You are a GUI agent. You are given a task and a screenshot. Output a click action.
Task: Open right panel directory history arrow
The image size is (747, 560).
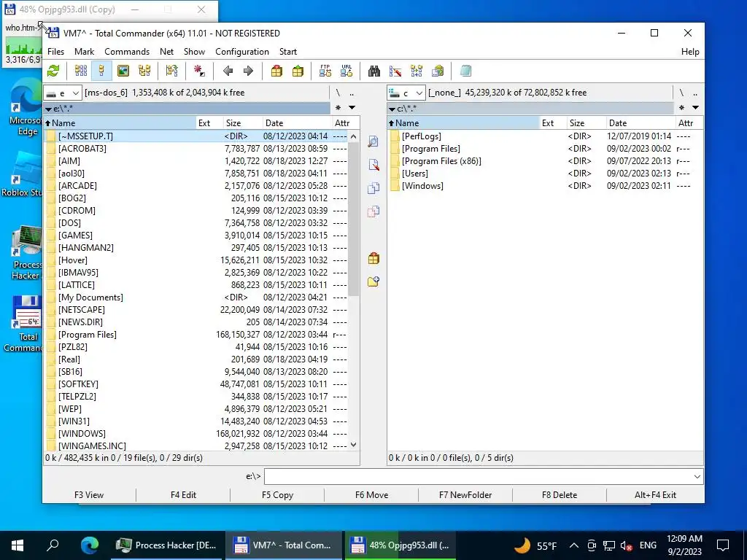tap(695, 108)
